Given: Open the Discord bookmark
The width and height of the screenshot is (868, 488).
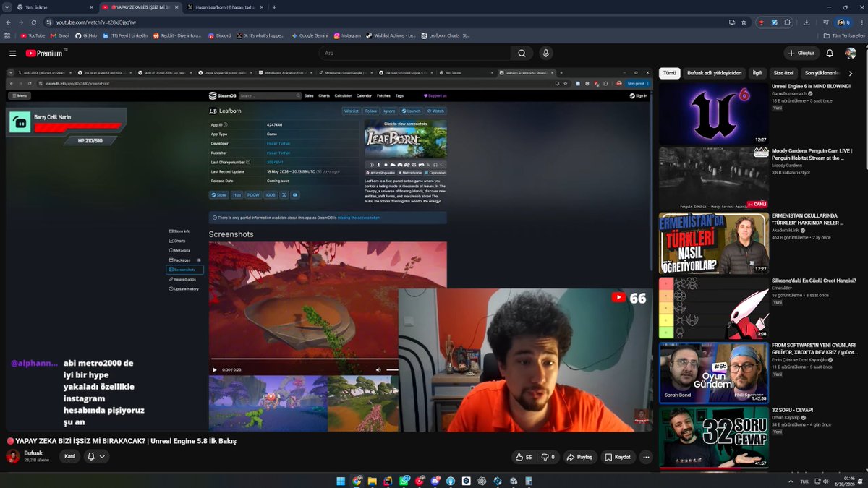Looking at the screenshot, I should 219,35.
